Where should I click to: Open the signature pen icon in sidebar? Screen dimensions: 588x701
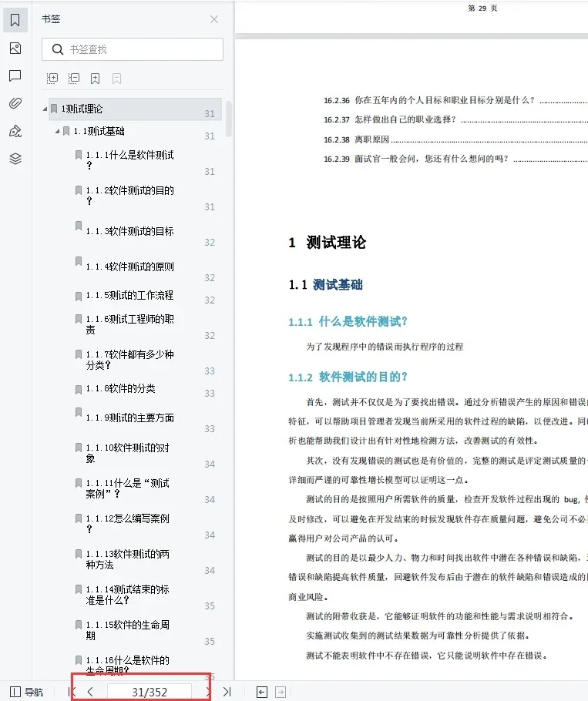(15, 131)
